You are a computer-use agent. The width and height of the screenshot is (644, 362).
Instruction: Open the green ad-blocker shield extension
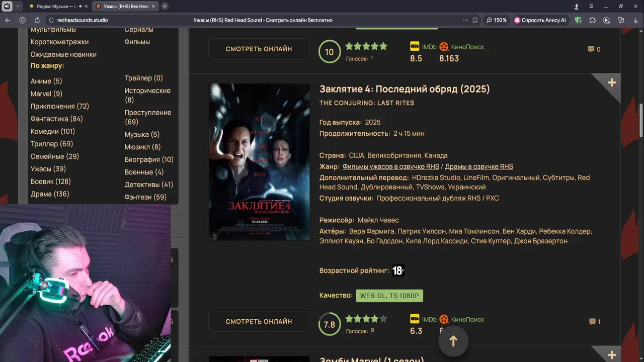coord(578,20)
